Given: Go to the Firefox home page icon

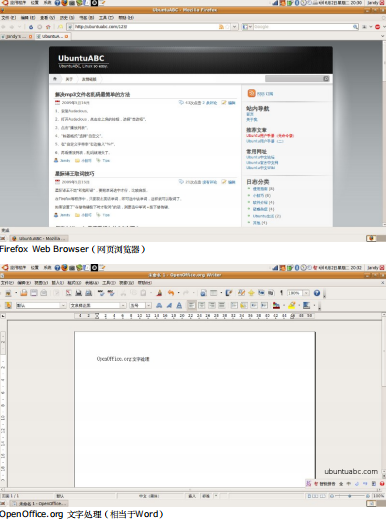Looking at the screenshot, I should (x=48, y=27).
